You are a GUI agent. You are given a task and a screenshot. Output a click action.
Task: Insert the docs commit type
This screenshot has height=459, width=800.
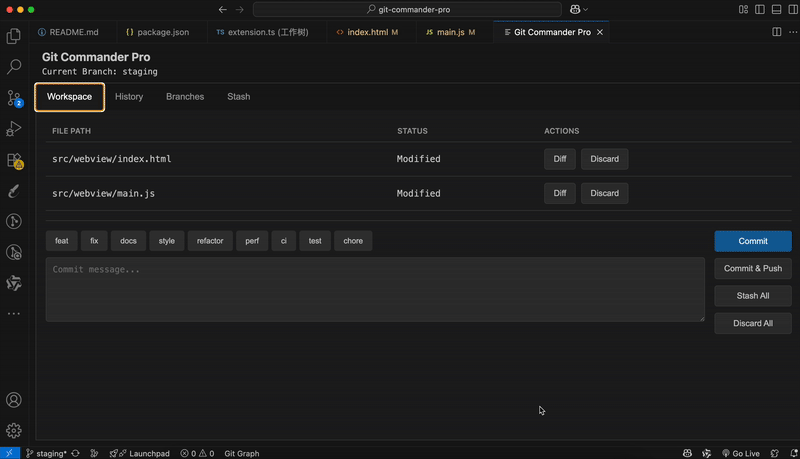[x=128, y=241]
